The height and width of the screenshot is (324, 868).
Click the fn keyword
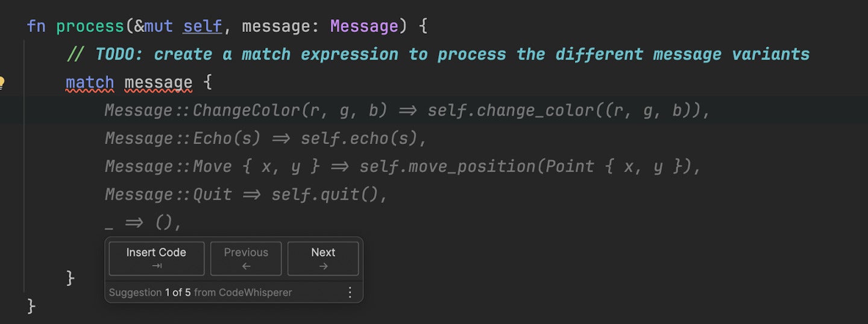(x=36, y=26)
